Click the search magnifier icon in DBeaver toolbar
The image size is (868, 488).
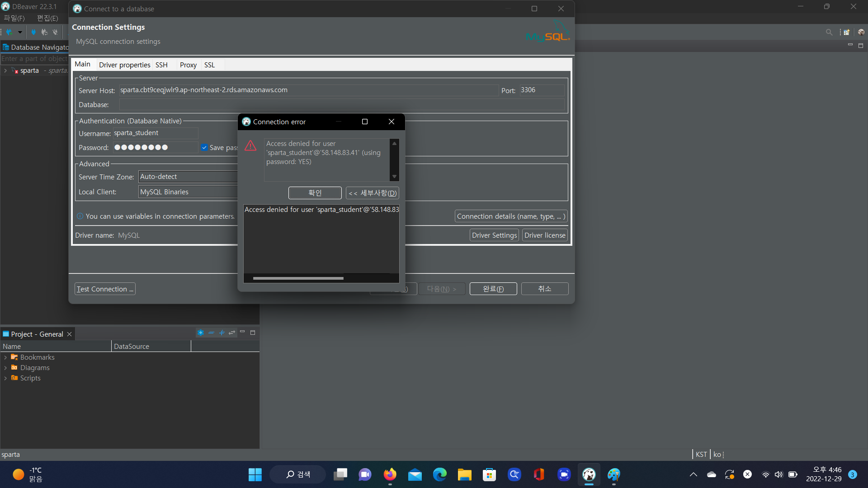829,32
